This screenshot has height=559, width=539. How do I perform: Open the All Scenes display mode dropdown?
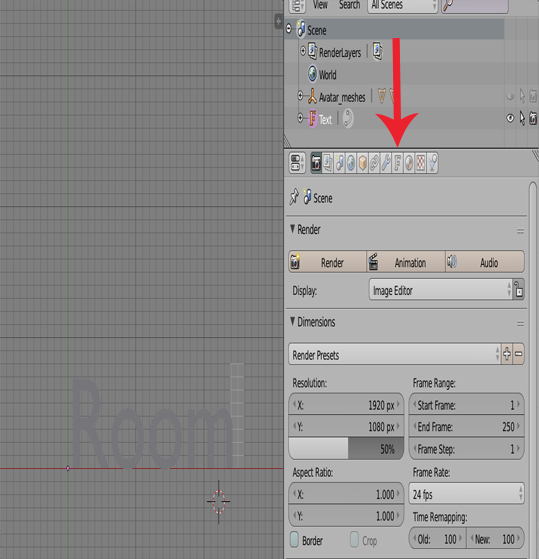point(403,5)
